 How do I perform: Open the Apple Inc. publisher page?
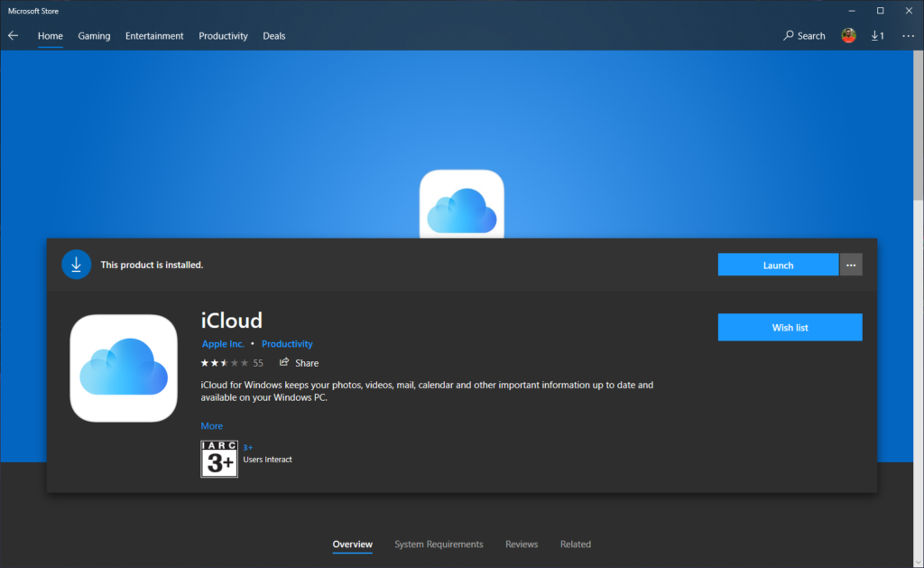222,343
